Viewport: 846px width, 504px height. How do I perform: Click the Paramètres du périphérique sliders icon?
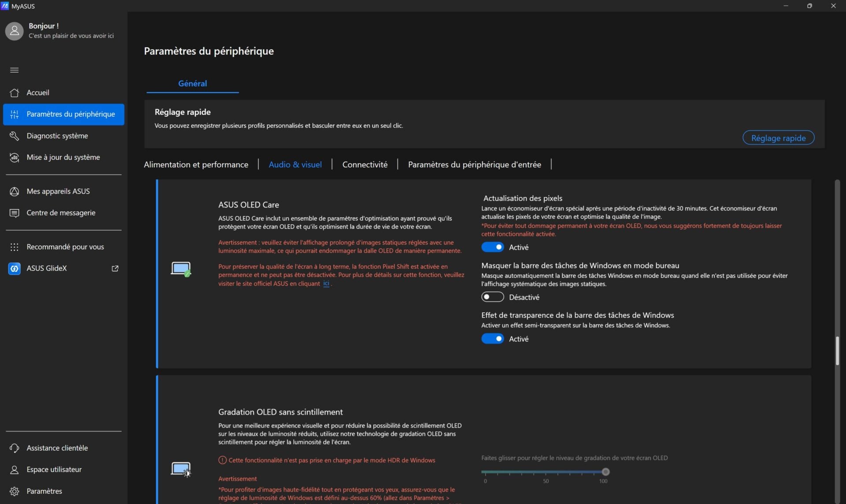coord(14,114)
